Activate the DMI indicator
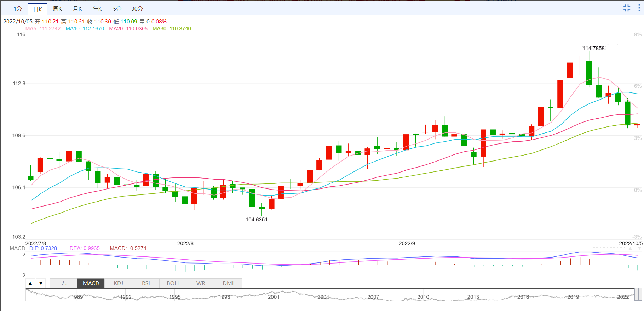This screenshot has height=311, width=644. coord(228,283)
